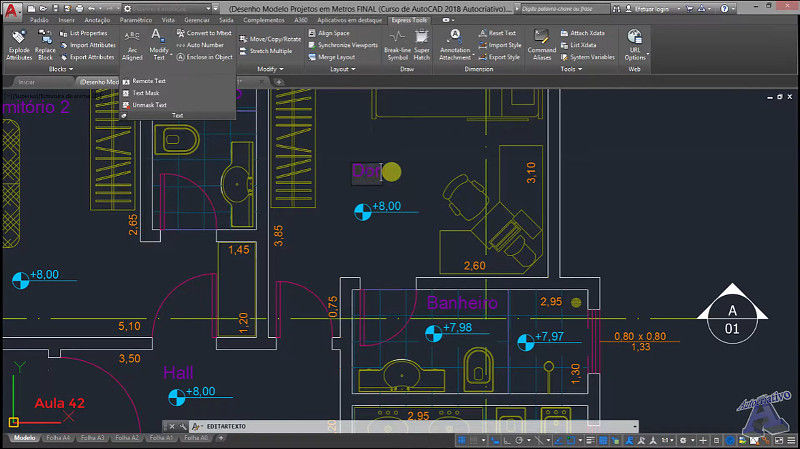This screenshot has height=449, width=800.
Task: Click the Plot printer icon in quick access toolbar
Action: 79,9
